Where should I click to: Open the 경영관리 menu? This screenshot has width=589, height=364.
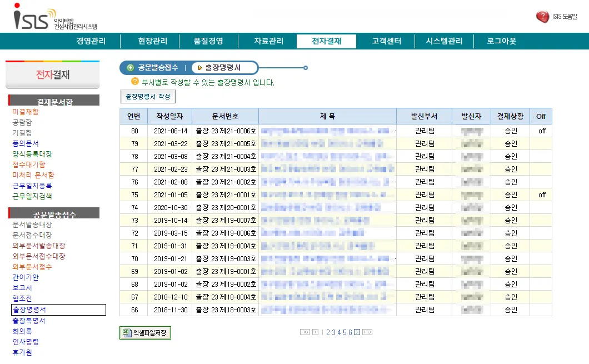(91, 41)
